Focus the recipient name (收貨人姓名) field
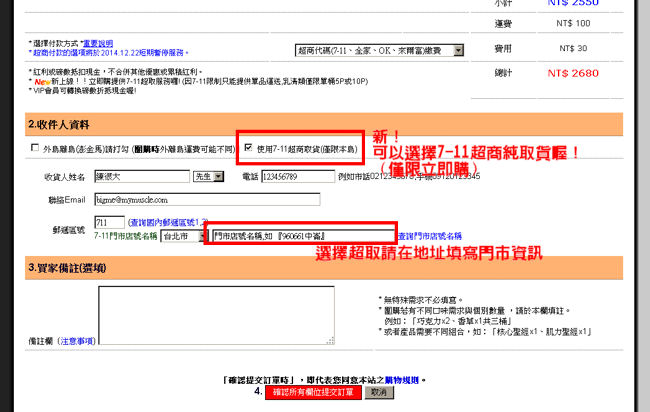The image size is (650, 412). click(142, 177)
